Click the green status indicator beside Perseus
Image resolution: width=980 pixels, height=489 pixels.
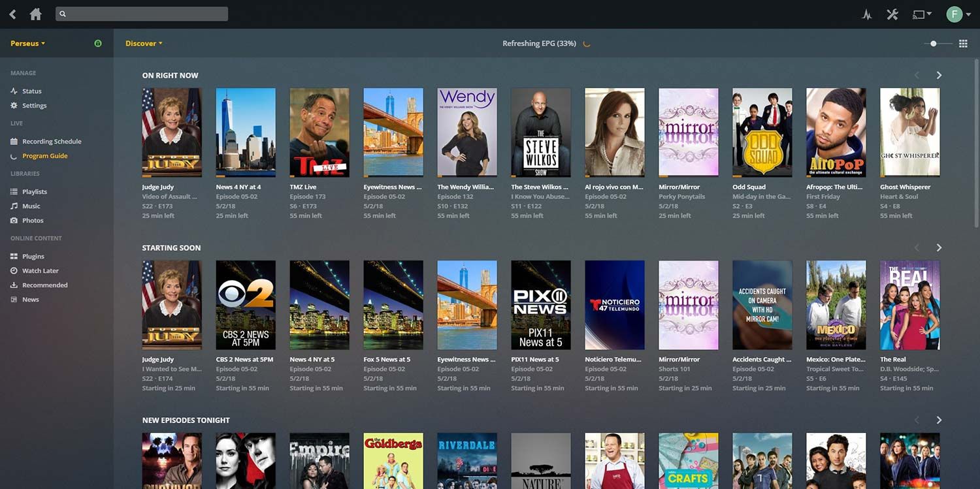coord(98,43)
